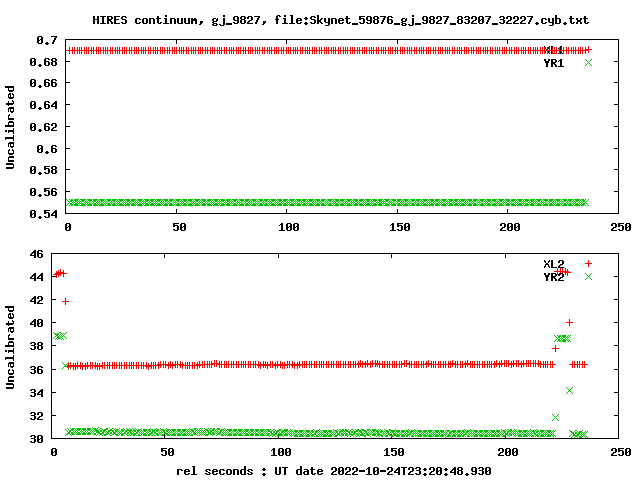Screen dimensions: 640x480
Task: Click the 44 y-axis tick label
Action: pyautogui.click(x=36, y=277)
